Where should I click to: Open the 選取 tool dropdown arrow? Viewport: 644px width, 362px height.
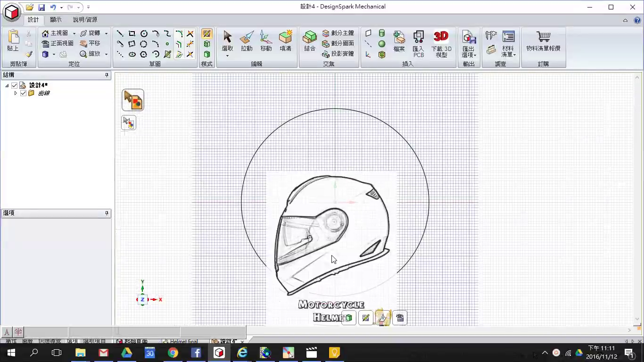(x=227, y=56)
